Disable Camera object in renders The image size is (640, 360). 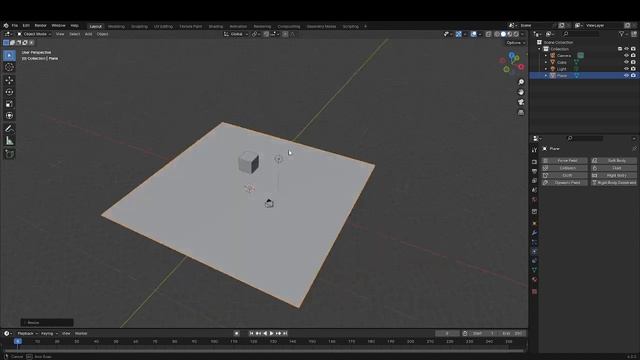633,56
